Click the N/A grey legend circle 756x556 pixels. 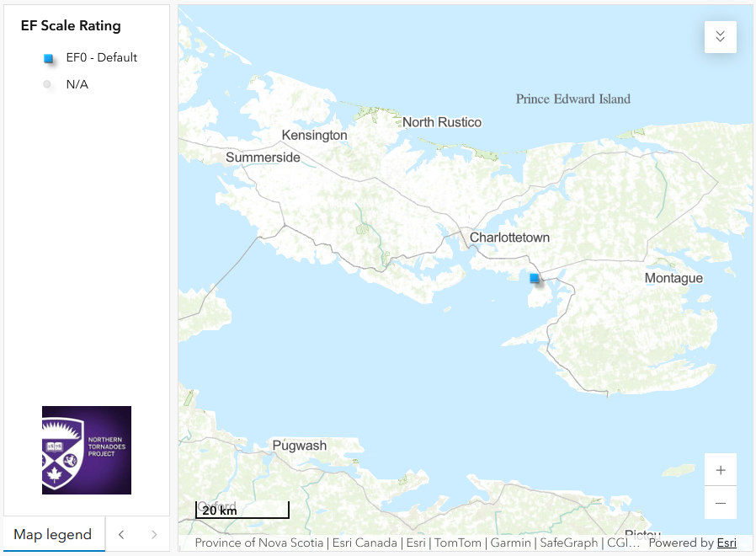[47, 84]
